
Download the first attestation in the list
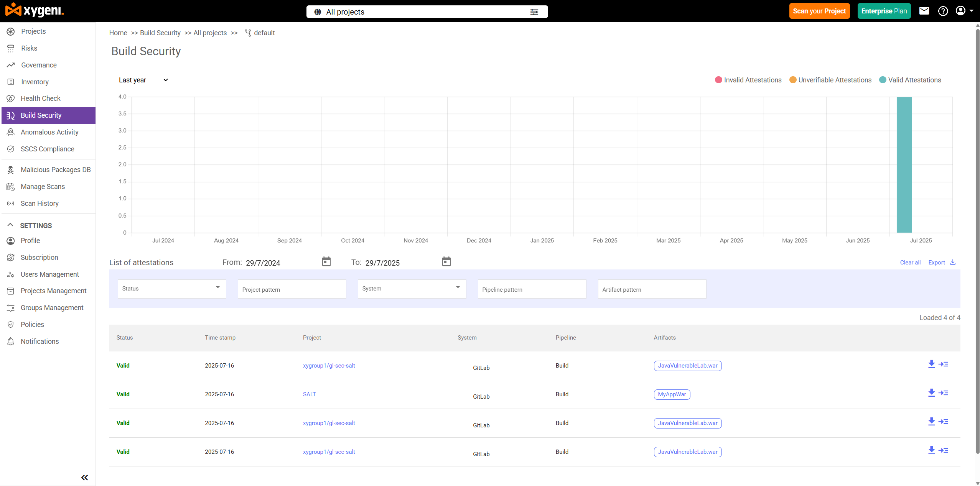point(931,364)
